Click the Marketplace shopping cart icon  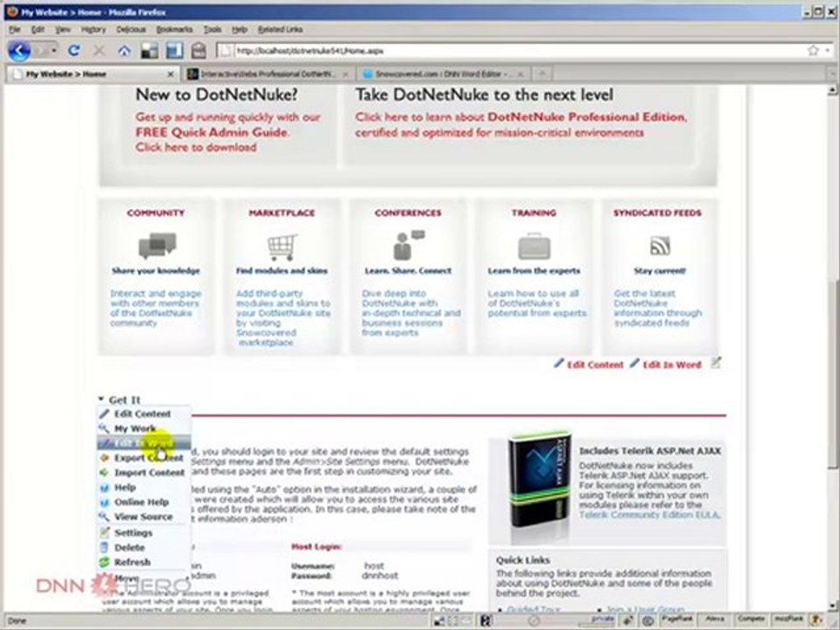pos(283,248)
